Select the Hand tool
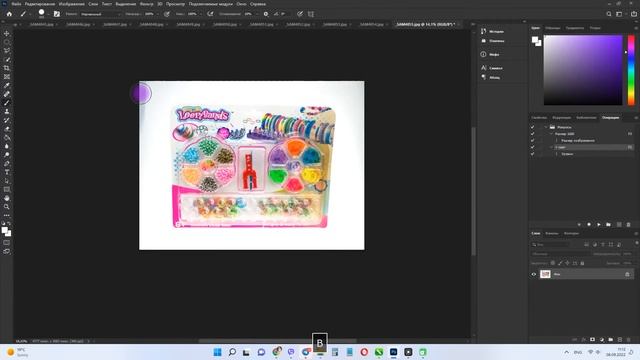 pos(7,198)
